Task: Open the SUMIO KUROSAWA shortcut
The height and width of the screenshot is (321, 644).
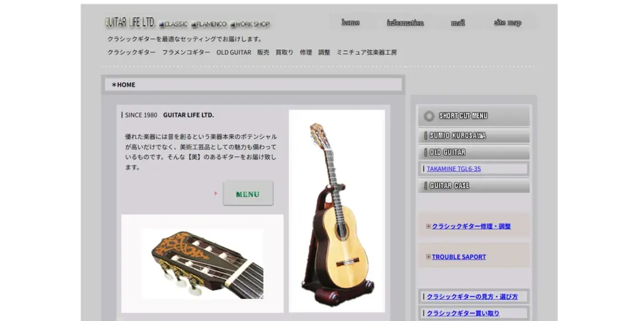Action: [x=474, y=136]
